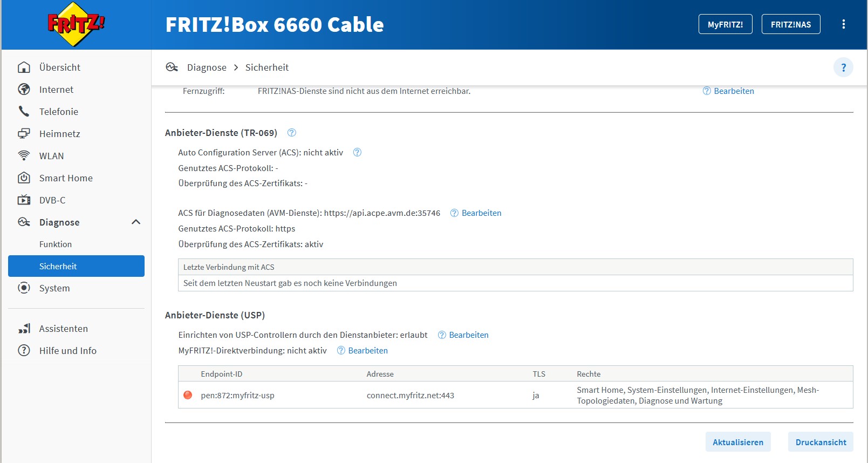Click the Adresse column header
Screen dimensions: 868x463
click(380, 374)
